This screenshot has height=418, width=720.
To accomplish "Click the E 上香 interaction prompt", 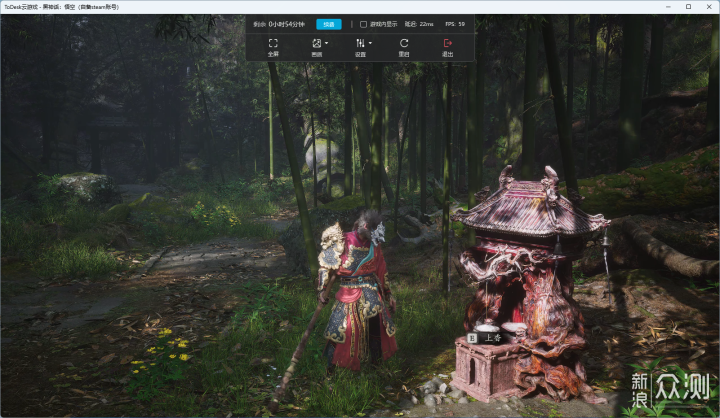I will click(x=485, y=338).
